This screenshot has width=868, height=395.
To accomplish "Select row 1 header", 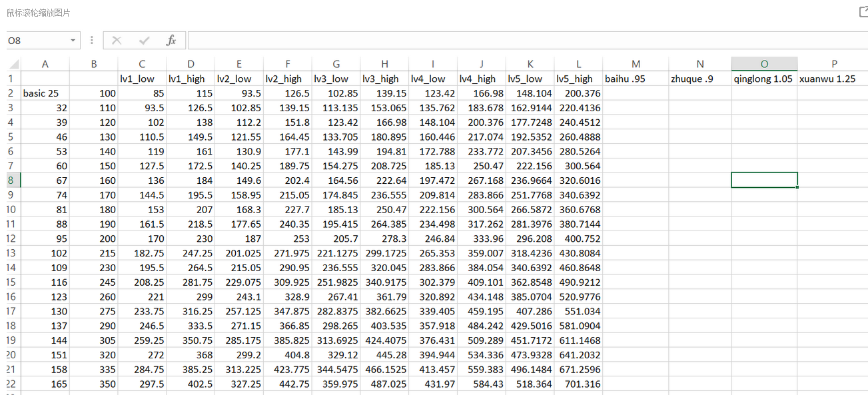I will pyautogui.click(x=11, y=79).
